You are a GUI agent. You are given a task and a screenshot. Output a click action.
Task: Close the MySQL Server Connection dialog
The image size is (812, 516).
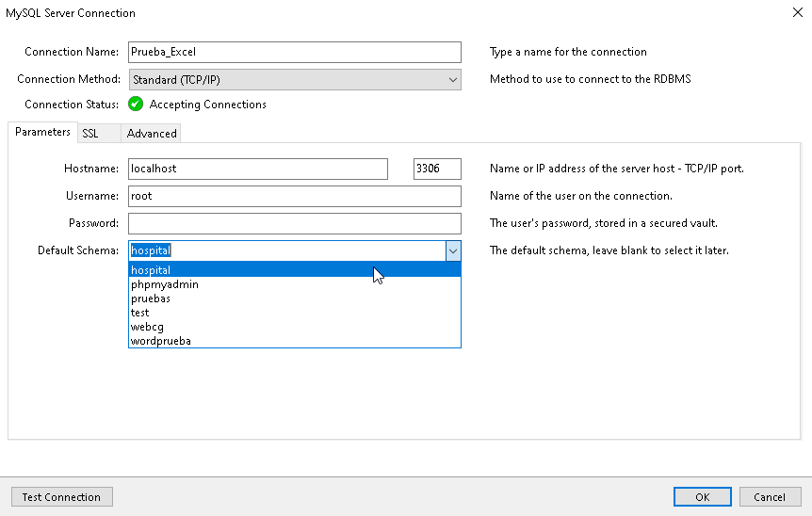pos(798,13)
